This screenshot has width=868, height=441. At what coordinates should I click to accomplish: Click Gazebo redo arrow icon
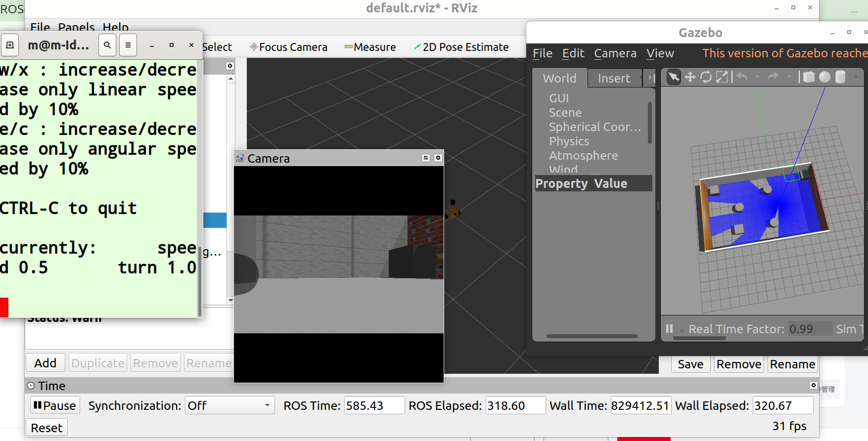click(773, 77)
